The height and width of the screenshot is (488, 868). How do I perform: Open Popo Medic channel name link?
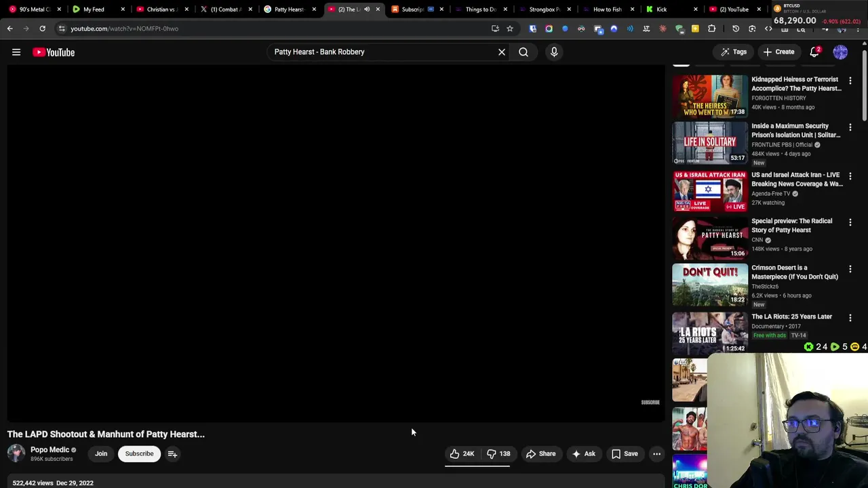pos(50,449)
